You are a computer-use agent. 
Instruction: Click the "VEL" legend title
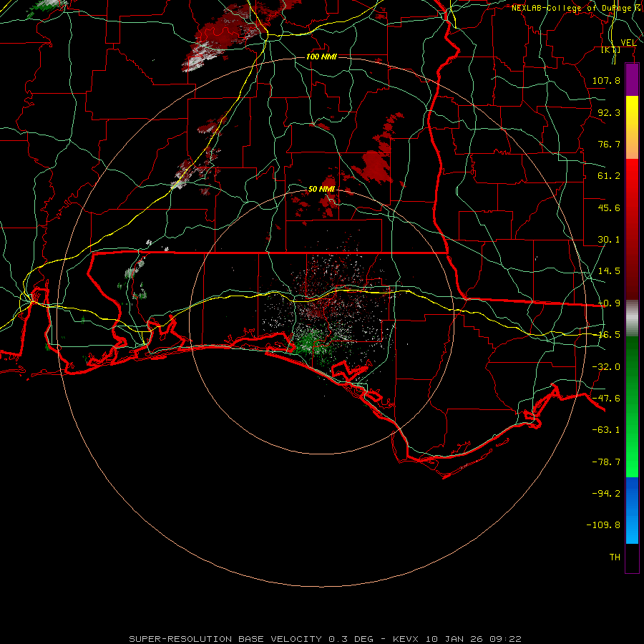(x=628, y=43)
